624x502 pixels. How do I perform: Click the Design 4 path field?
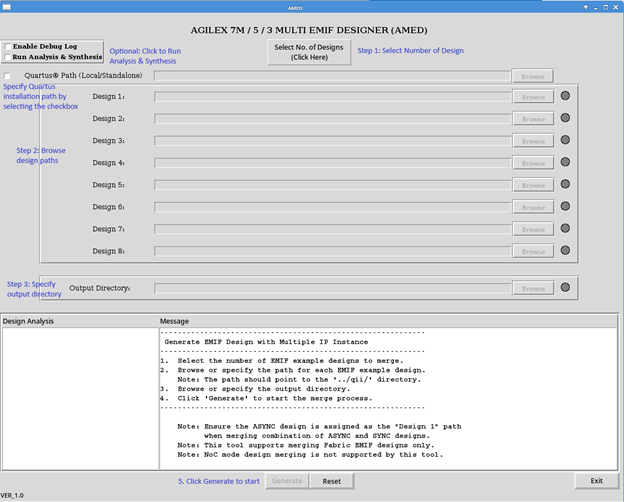point(332,163)
